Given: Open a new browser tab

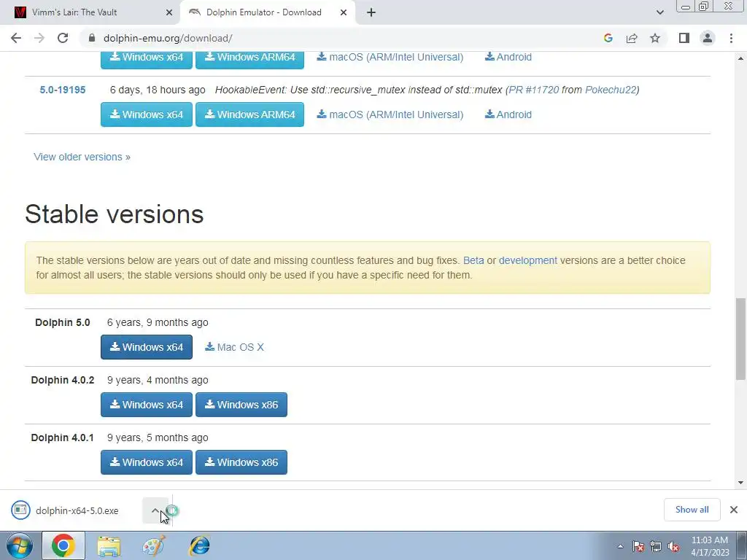Looking at the screenshot, I should (371, 12).
